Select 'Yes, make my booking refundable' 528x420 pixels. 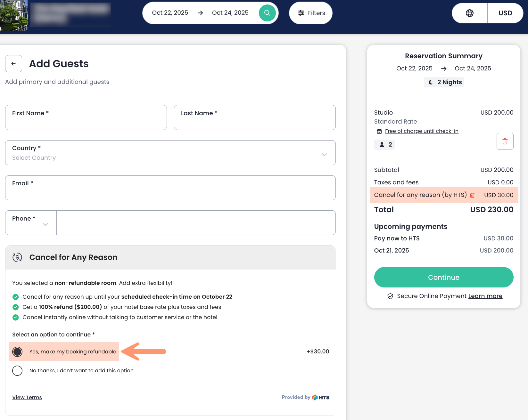click(x=17, y=351)
